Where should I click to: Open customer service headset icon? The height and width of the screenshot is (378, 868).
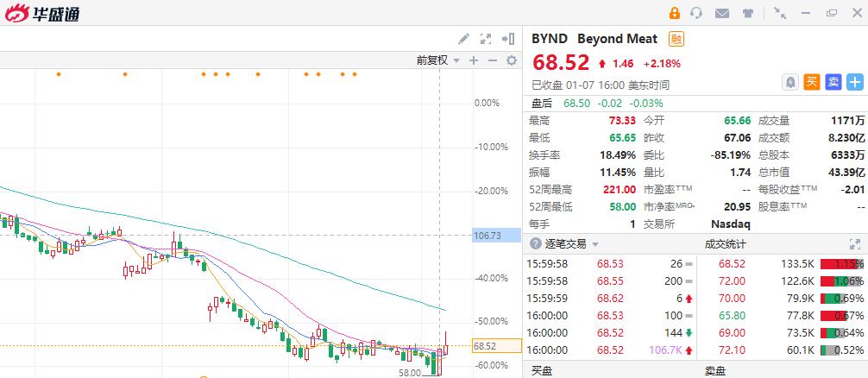(696, 13)
